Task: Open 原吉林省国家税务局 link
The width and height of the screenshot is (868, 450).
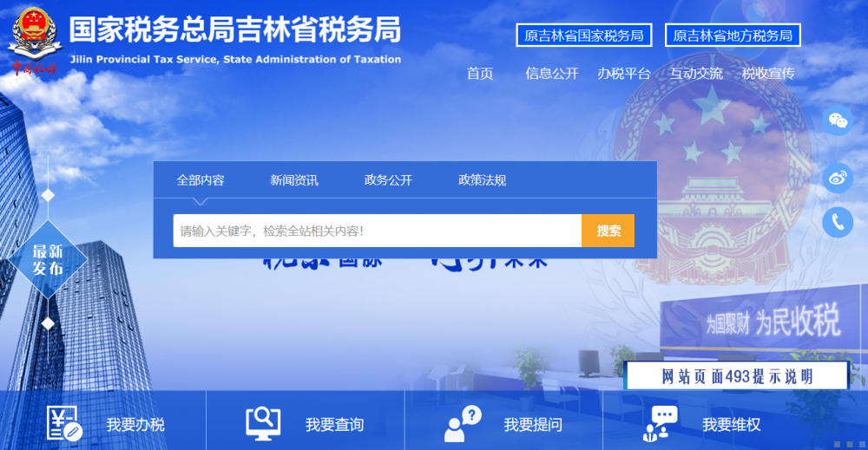Action: pyautogui.click(x=583, y=36)
